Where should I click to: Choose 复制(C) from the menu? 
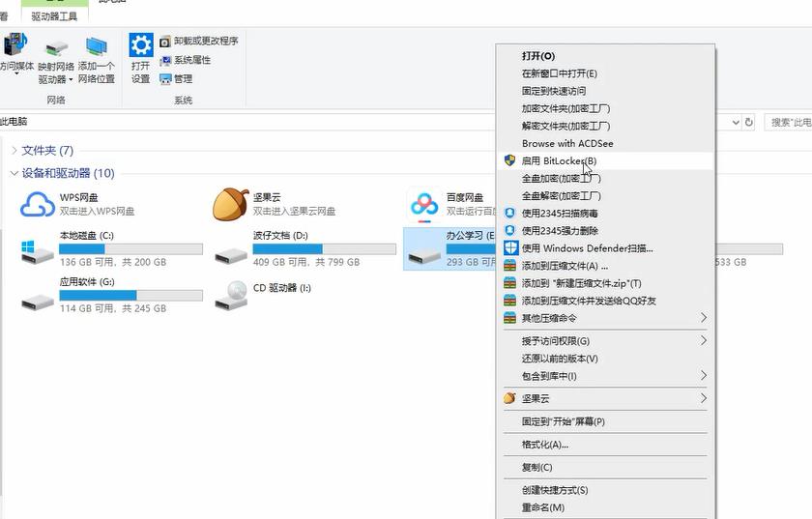606,467
